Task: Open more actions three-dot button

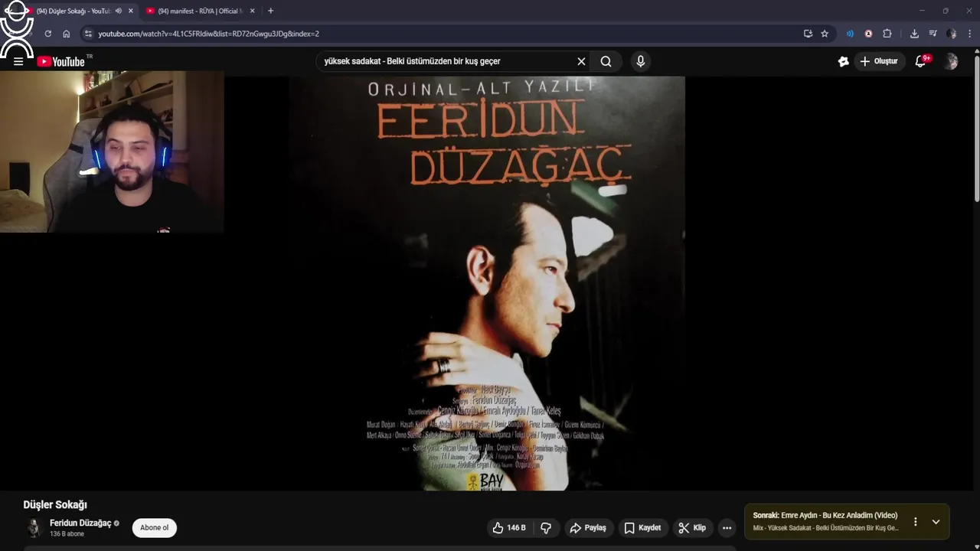Action: [x=727, y=528]
